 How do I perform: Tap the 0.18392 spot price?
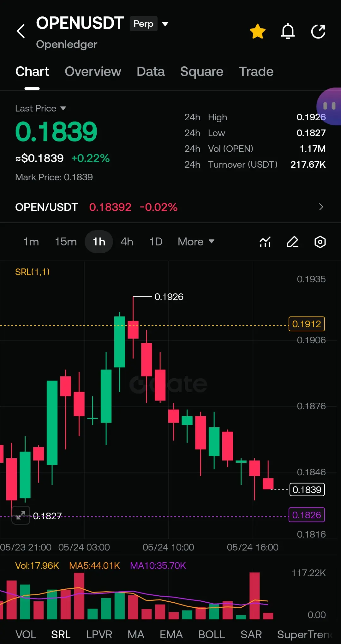click(x=110, y=207)
